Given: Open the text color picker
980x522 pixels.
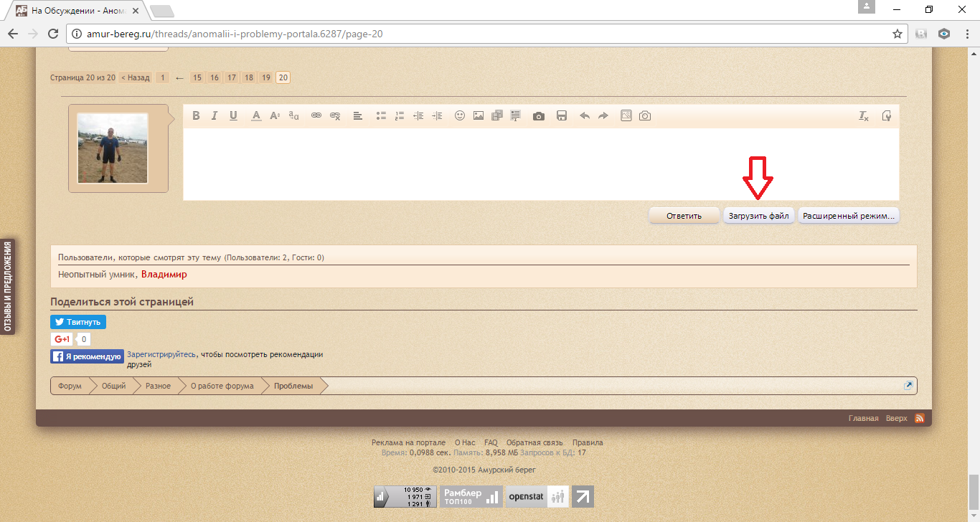Looking at the screenshot, I should click(256, 116).
